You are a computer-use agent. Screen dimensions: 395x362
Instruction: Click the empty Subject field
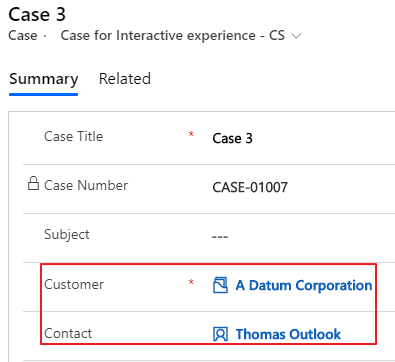point(220,237)
